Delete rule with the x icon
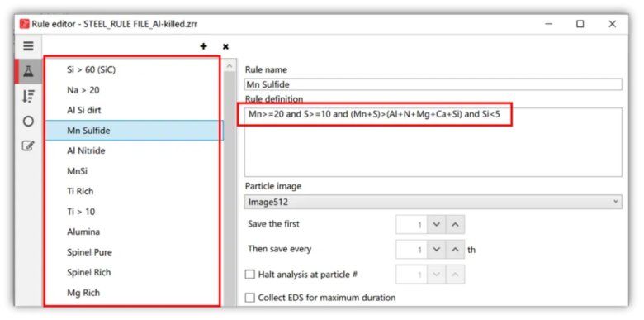Image resolution: width=644 pixels, height=320 pixels. point(225,47)
